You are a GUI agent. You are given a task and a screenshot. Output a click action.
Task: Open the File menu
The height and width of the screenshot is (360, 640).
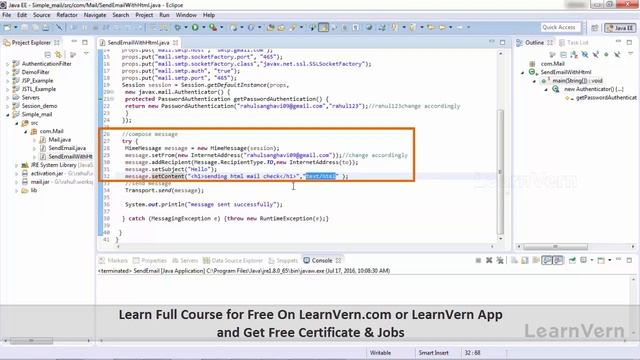pos(7,15)
